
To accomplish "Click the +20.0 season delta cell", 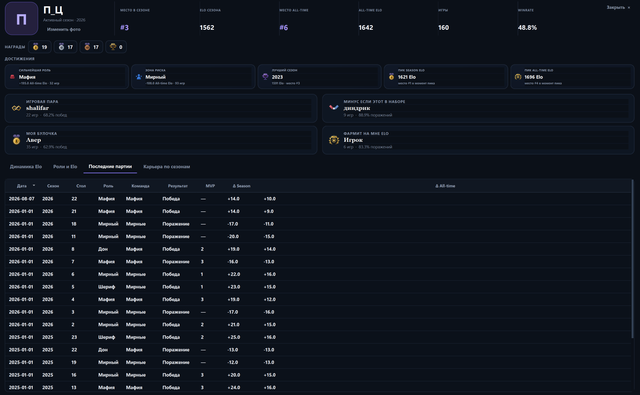I will pyautogui.click(x=234, y=375).
